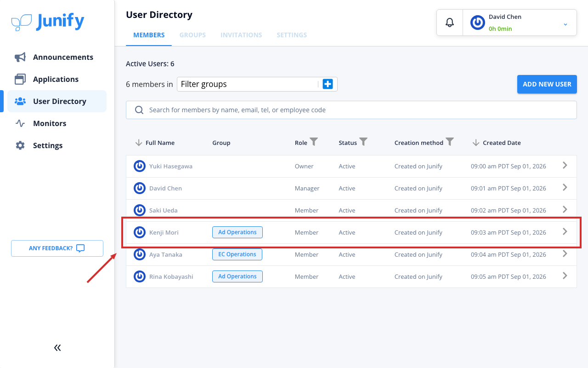Select the Saki Ueda name text

click(164, 211)
